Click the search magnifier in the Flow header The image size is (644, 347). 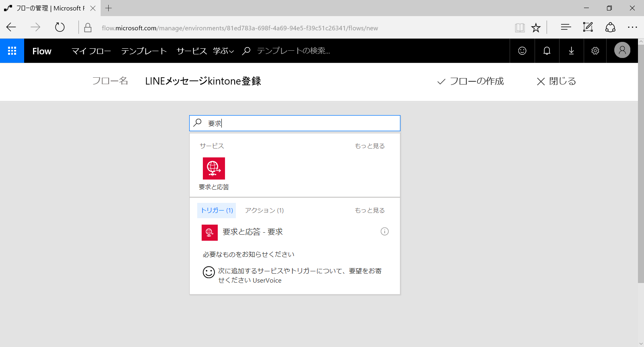pyautogui.click(x=246, y=51)
